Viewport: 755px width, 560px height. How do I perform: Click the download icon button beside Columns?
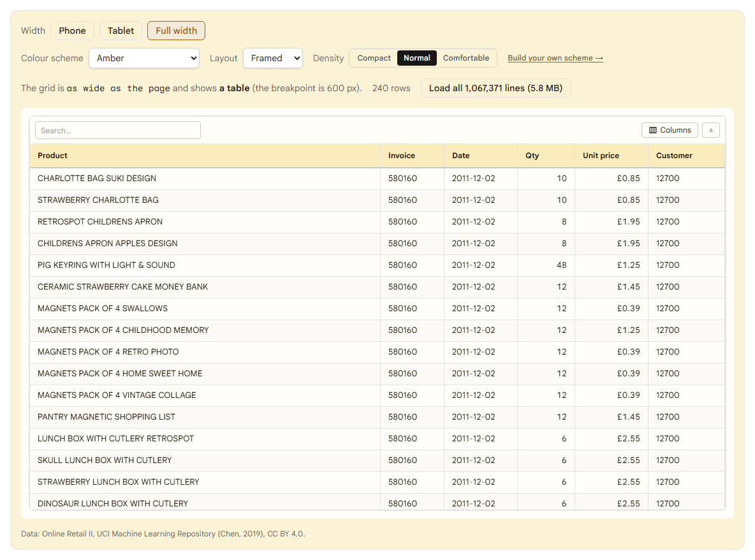[x=711, y=130]
